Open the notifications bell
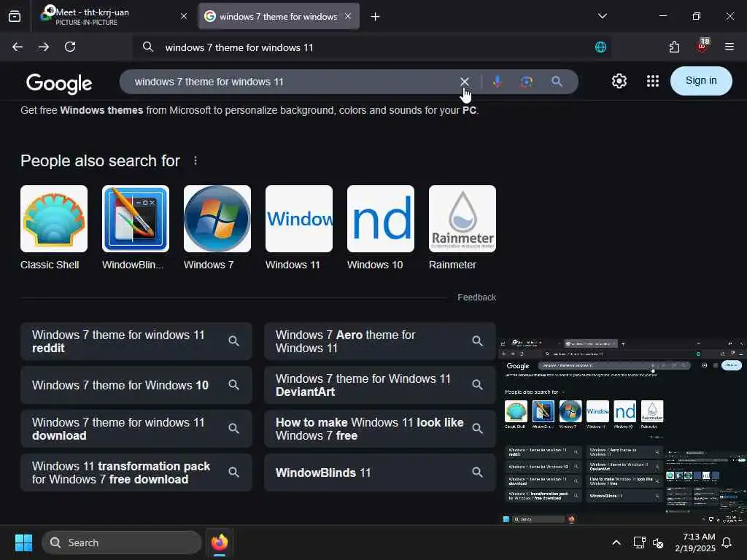The width and height of the screenshot is (747, 560). tap(727, 542)
